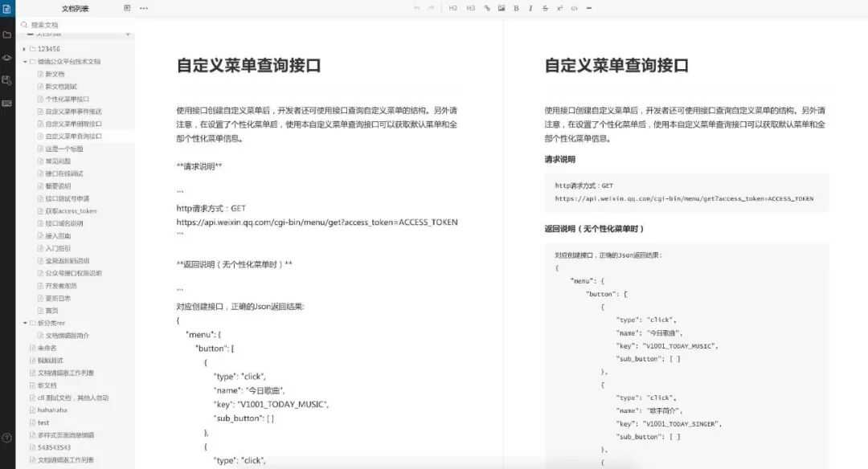Open the 首页 document
The image size is (868, 469).
point(51,311)
